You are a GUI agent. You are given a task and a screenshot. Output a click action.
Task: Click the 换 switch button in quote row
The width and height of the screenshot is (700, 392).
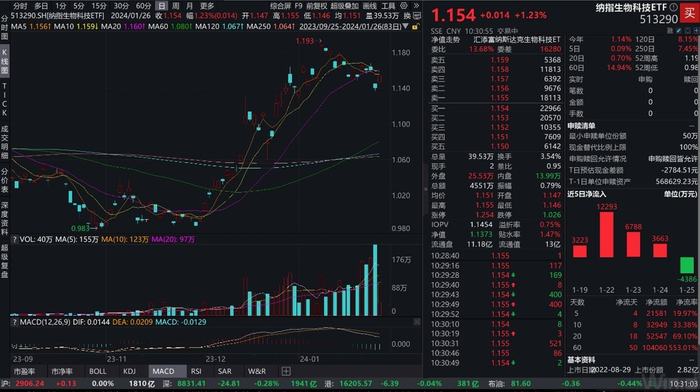coord(407,16)
